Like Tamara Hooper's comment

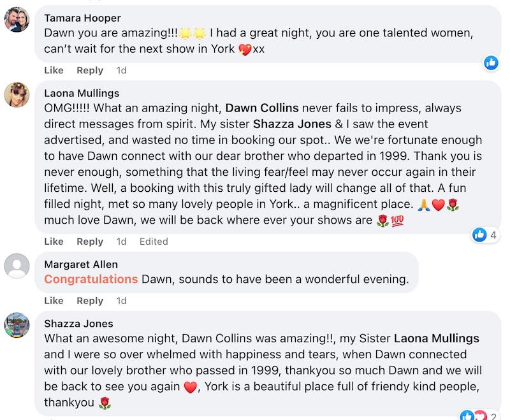click(54, 70)
